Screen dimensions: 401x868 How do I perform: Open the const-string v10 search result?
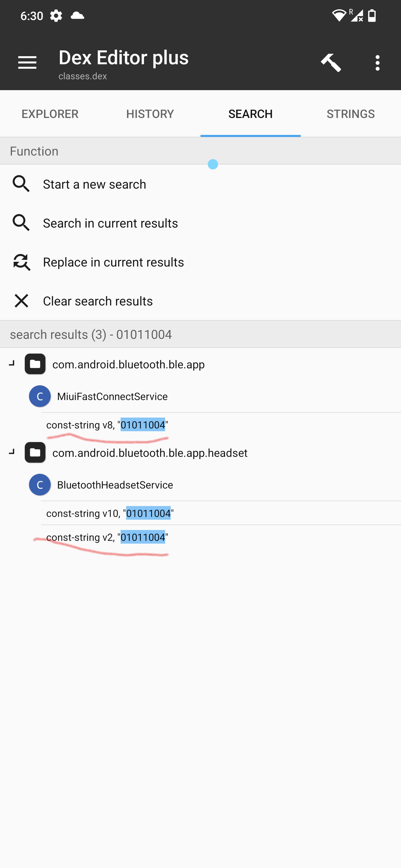click(x=221, y=513)
